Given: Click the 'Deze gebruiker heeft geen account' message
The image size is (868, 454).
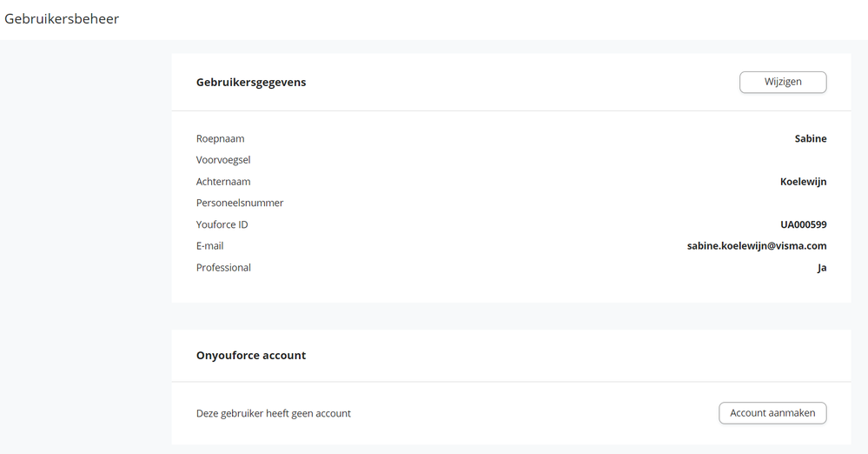Looking at the screenshot, I should coord(274,413).
